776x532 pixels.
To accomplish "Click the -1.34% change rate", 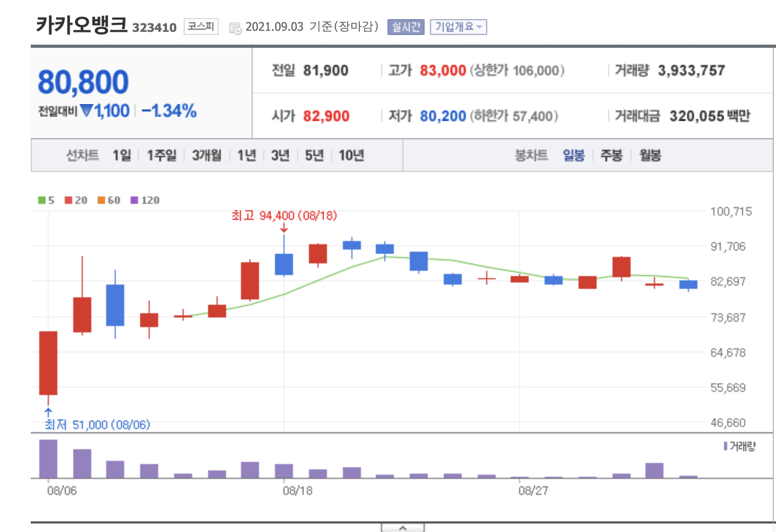I will click(169, 111).
